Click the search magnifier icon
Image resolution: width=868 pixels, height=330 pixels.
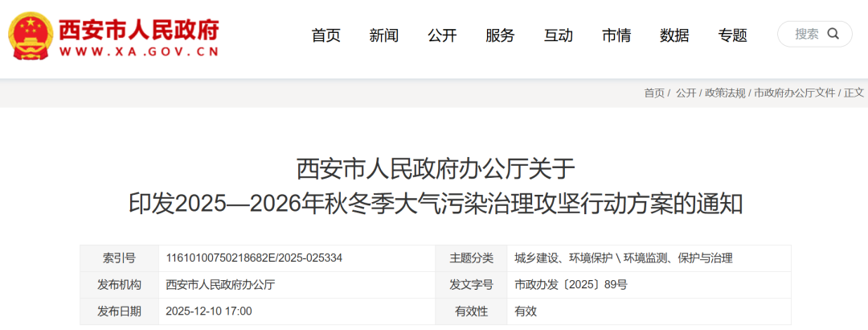833,34
